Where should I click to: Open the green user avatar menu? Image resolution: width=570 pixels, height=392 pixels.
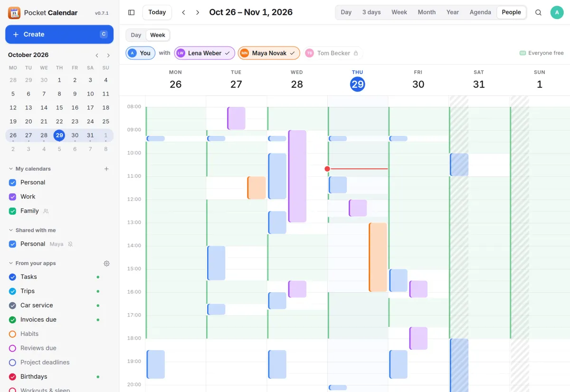557,12
